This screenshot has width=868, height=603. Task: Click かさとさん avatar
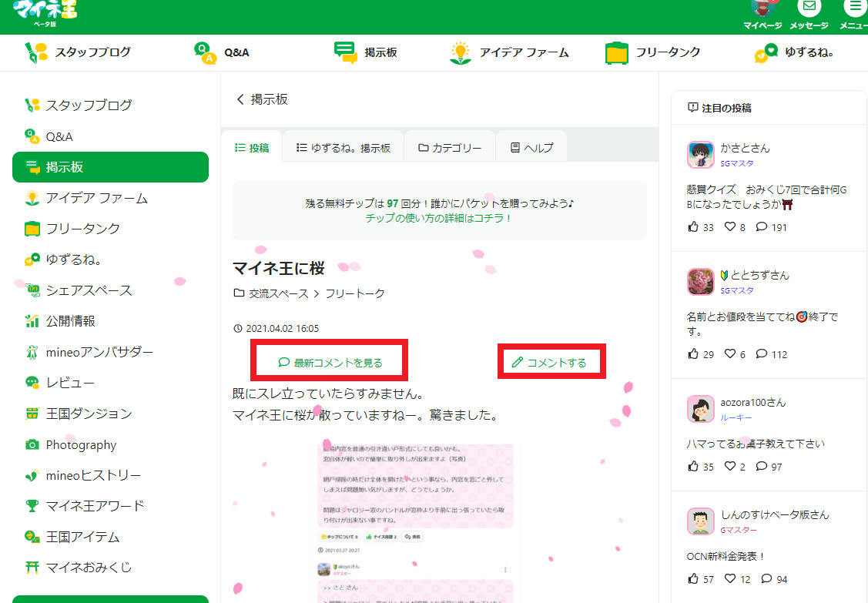click(700, 155)
